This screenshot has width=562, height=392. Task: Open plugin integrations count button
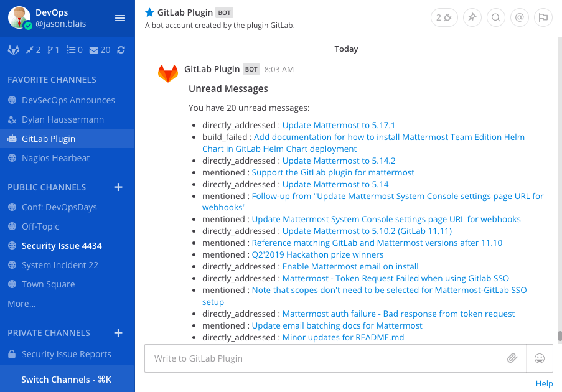click(x=444, y=17)
